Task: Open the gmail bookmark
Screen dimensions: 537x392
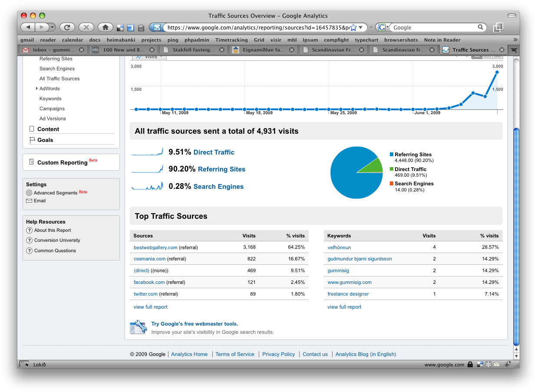Action: coord(27,40)
